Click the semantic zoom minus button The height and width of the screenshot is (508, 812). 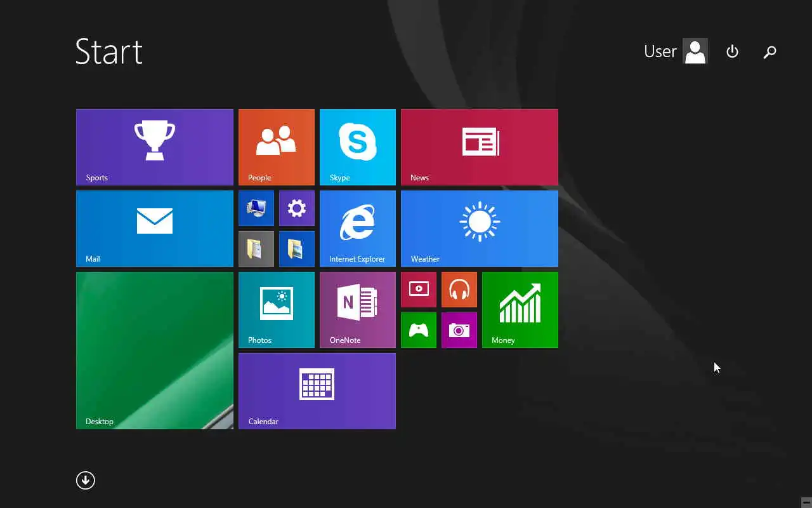tap(806, 502)
